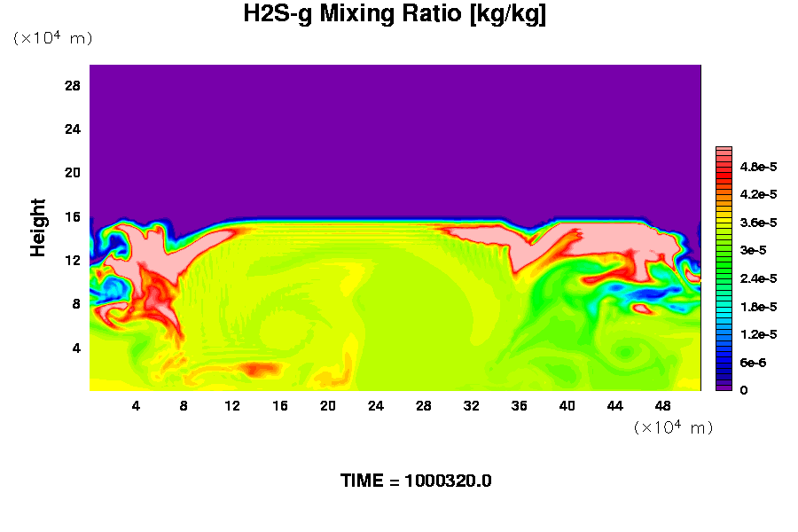Click x-axis tick label 48
This screenshot has height=532, width=798.
click(x=662, y=406)
